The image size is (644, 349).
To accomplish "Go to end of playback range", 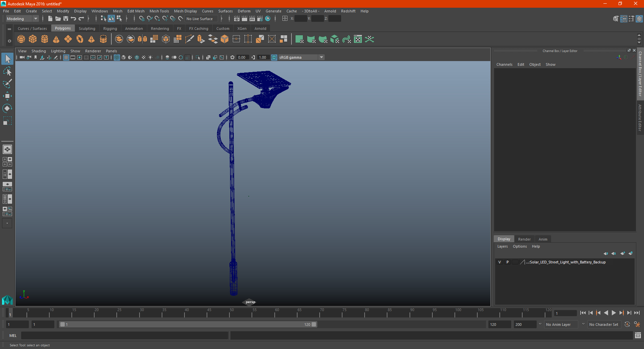I will point(637,313).
